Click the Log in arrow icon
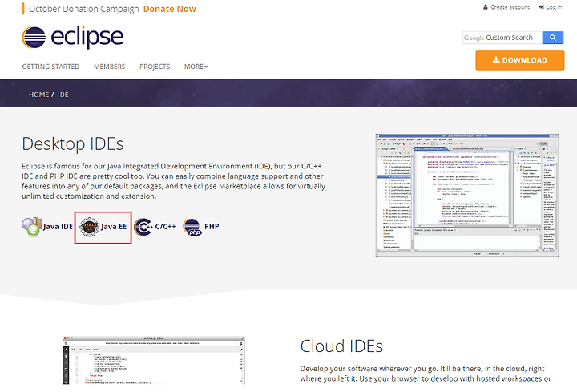Image resolution: width=577 pixels, height=392 pixels. pyautogui.click(x=541, y=7)
